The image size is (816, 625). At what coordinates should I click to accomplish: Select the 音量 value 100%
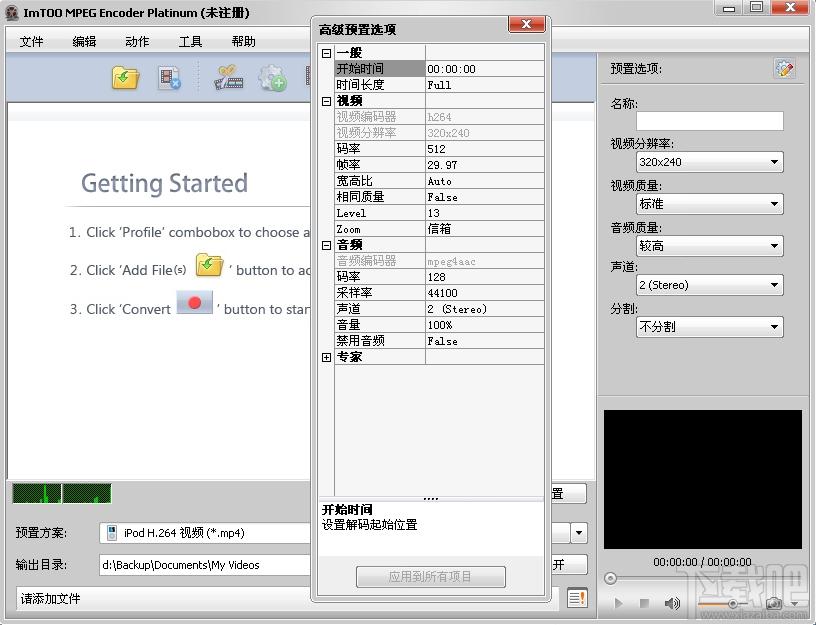(484, 325)
